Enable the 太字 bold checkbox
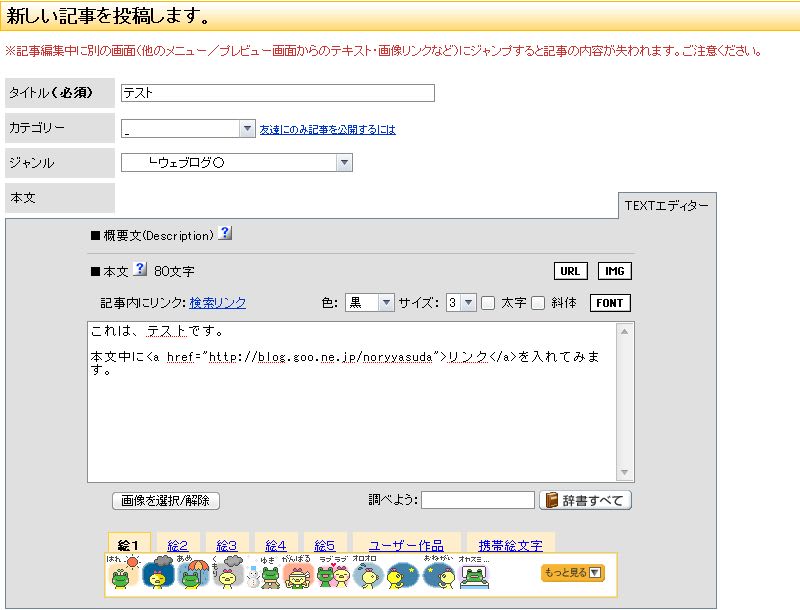This screenshot has width=800, height=610. [x=489, y=303]
